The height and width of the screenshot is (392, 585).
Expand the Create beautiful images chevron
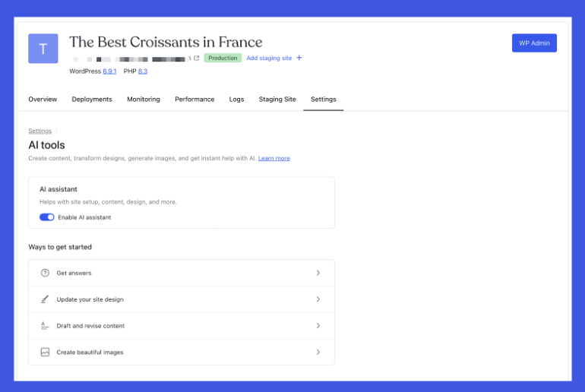pyautogui.click(x=318, y=352)
